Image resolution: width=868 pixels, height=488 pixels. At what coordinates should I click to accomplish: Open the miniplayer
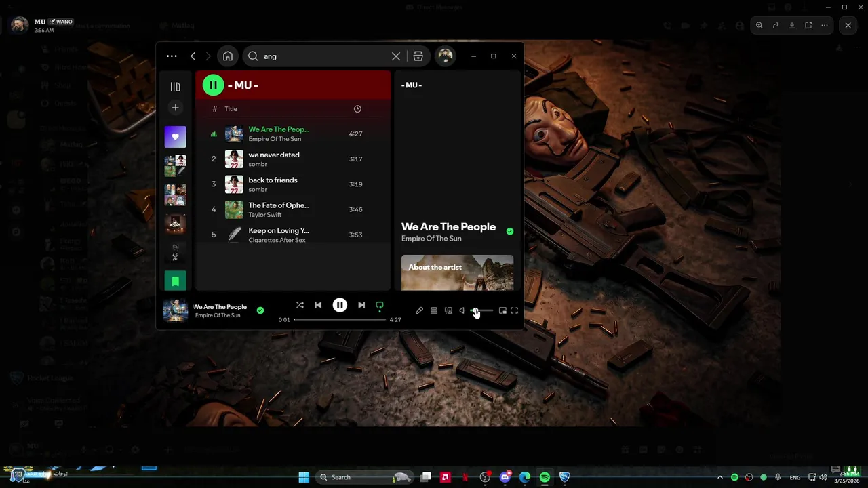pyautogui.click(x=502, y=310)
